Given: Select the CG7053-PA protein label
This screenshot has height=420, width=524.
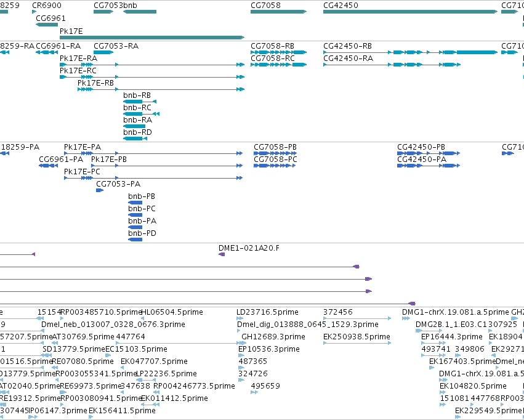Looking at the screenshot, I should (x=118, y=184).
